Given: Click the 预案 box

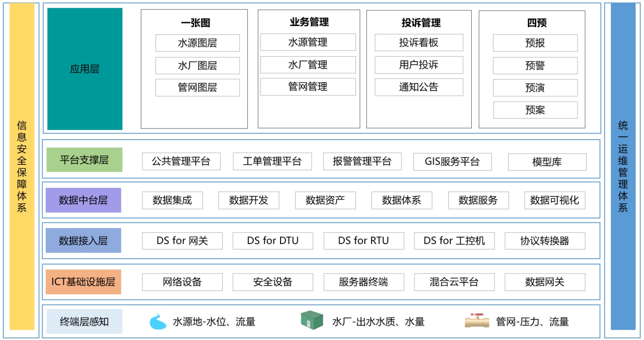Looking at the screenshot, I should (x=535, y=110).
